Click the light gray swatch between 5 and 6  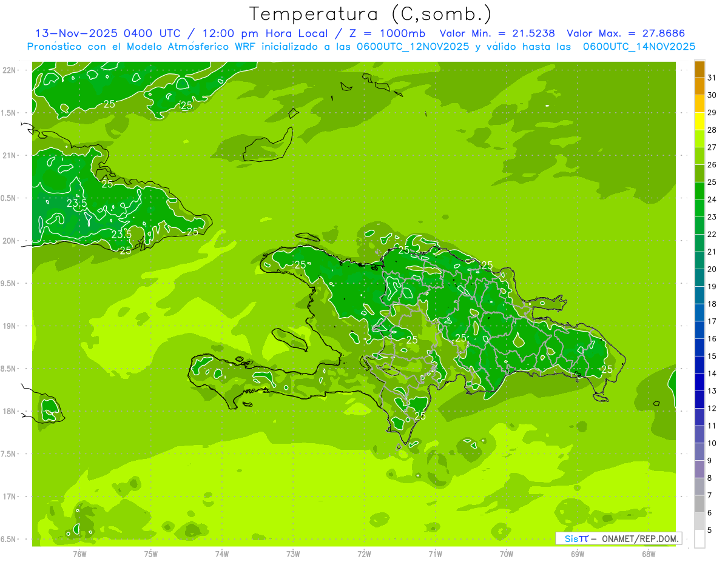coord(699,521)
